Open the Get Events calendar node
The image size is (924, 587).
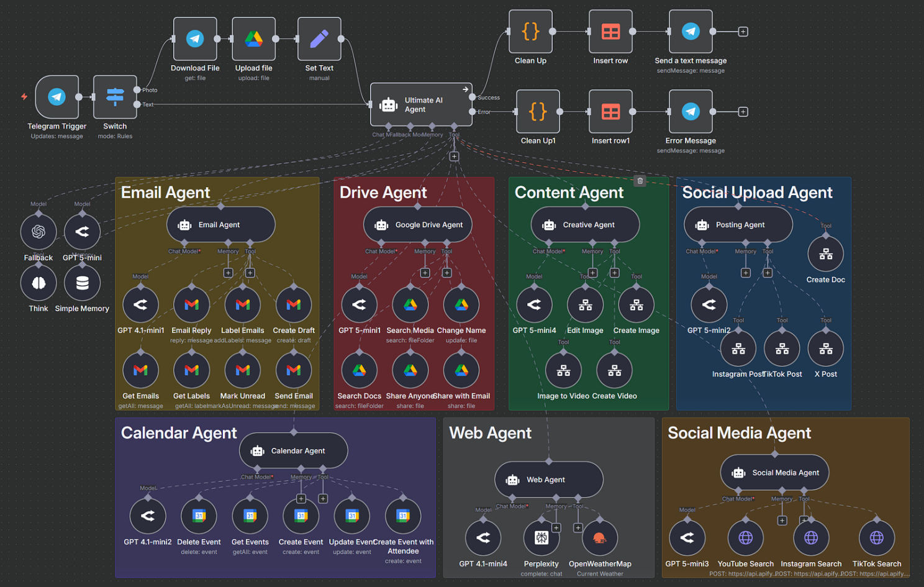click(x=250, y=516)
